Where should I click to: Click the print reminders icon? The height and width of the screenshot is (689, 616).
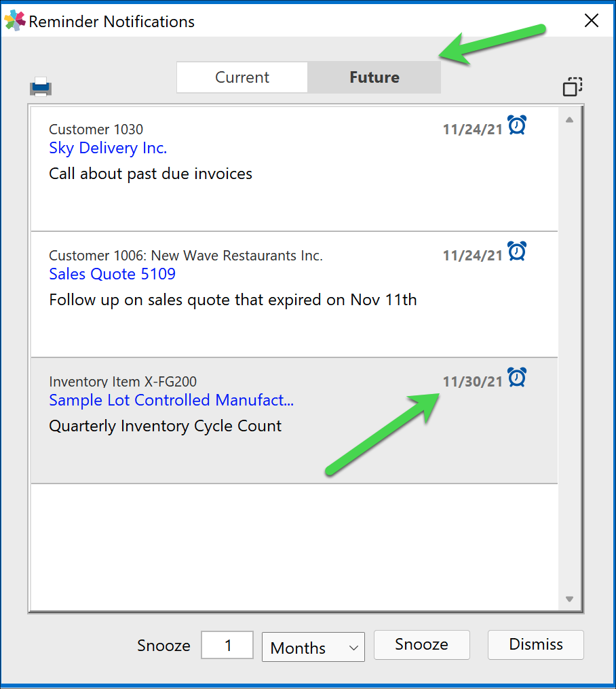[40, 86]
